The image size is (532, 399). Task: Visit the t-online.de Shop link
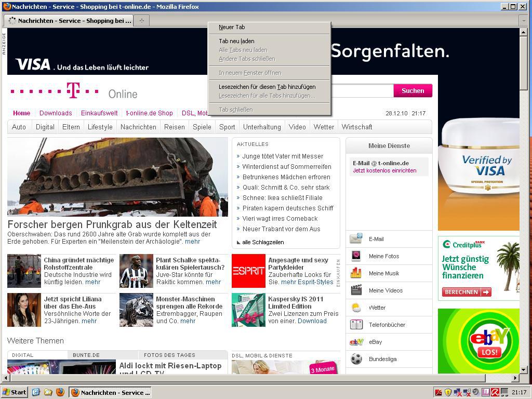[x=149, y=113]
